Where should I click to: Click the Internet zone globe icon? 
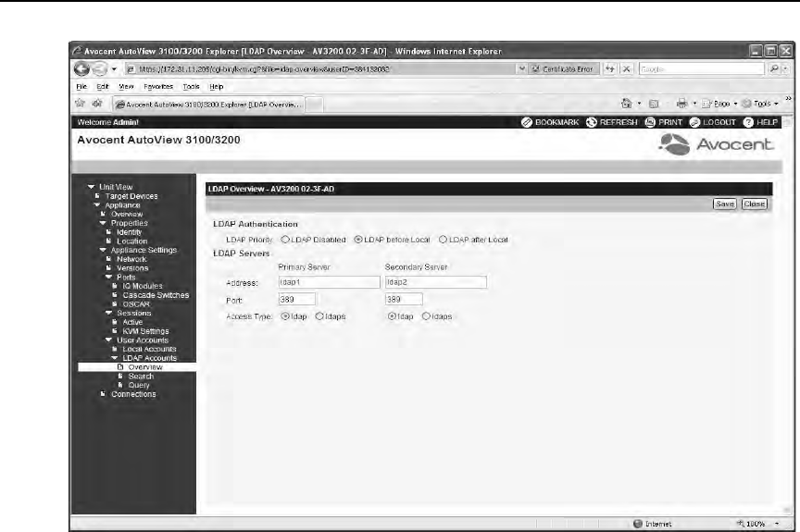coord(637,524)
